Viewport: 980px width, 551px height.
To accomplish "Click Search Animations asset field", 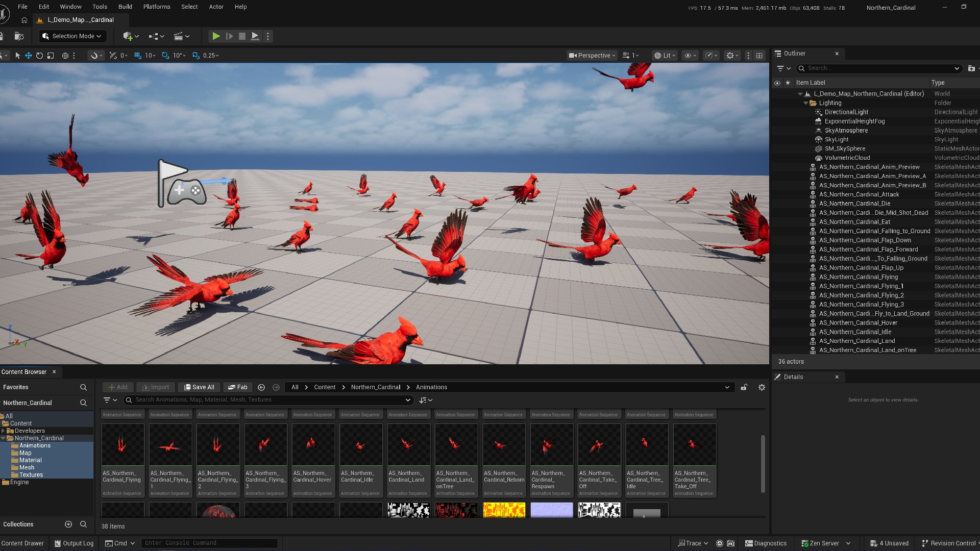I will tap(268, 400).
